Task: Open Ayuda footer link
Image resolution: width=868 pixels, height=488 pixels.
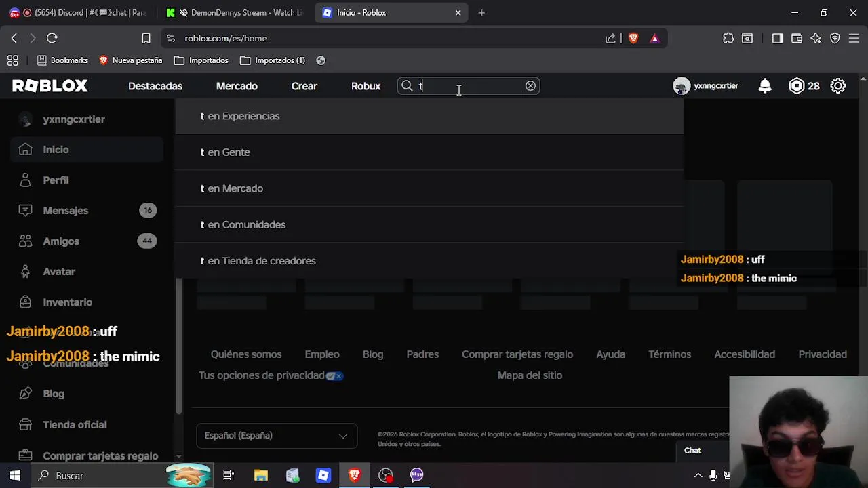Action: coord(610,354)
